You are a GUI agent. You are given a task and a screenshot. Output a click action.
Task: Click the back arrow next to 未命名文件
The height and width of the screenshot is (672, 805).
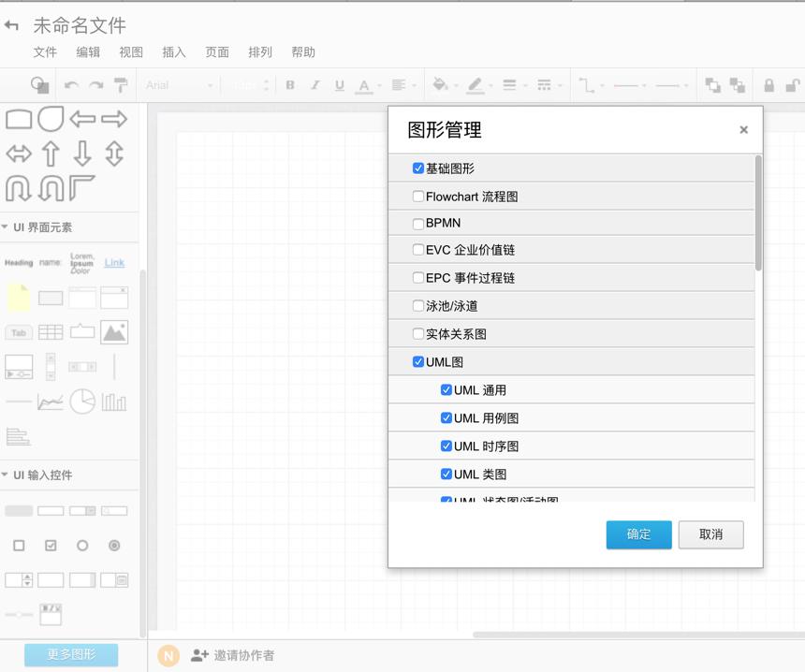click(11, 25)
